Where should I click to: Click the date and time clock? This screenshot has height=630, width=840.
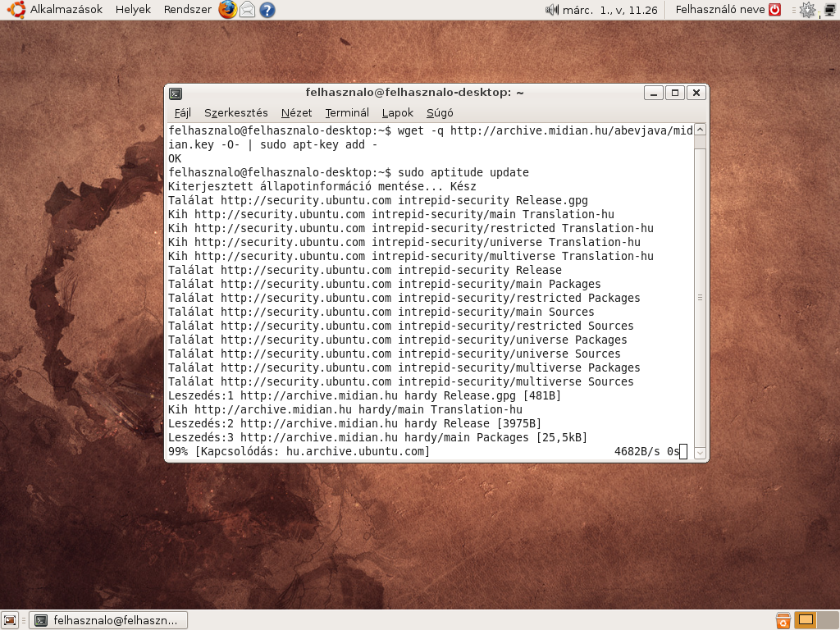click(609, 10)
